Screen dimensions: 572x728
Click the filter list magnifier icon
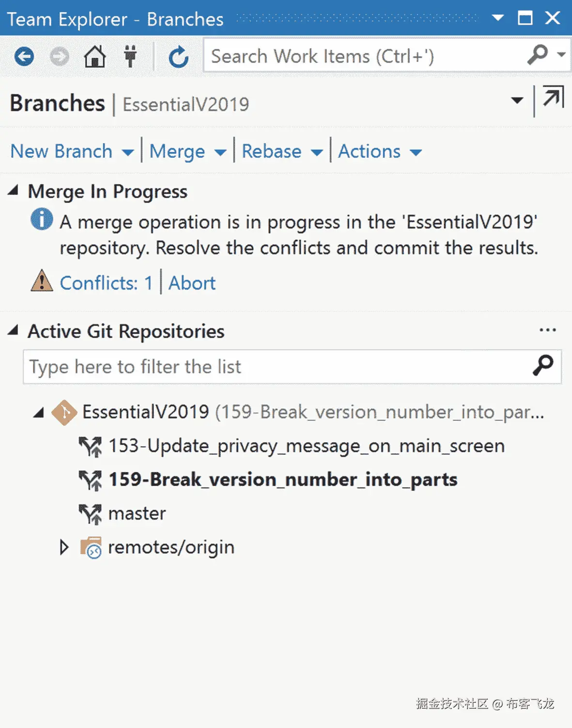tap(543, 366)
